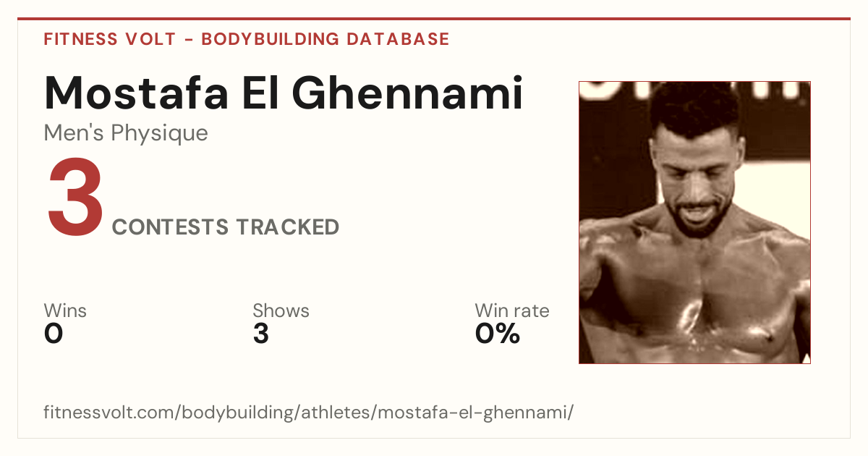The height and width of the screenshot is (456, 868).
Task: Click the FITNESS VOLT brand text
Action: tap(109, 39)
